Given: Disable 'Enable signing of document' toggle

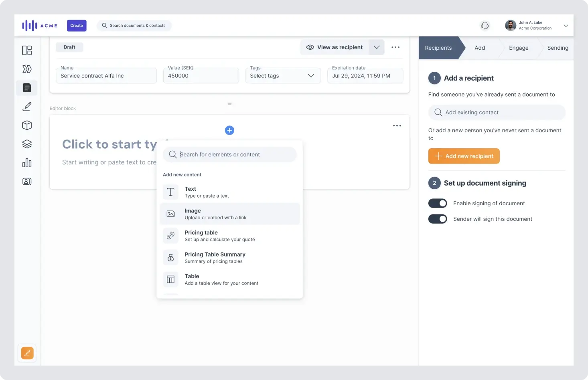Looking at the screenshot, I should click(x=437, y=203).
